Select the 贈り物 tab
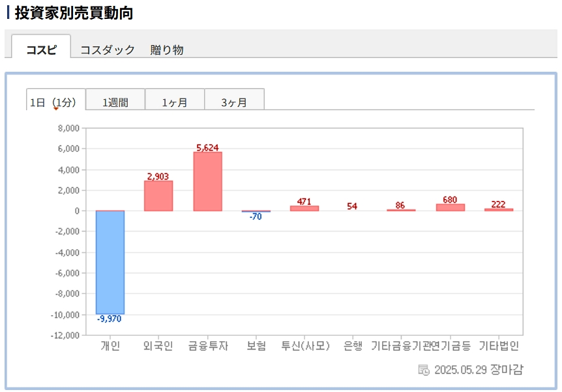This screenshot has height=392, width=562. click(x=167, y=50)
